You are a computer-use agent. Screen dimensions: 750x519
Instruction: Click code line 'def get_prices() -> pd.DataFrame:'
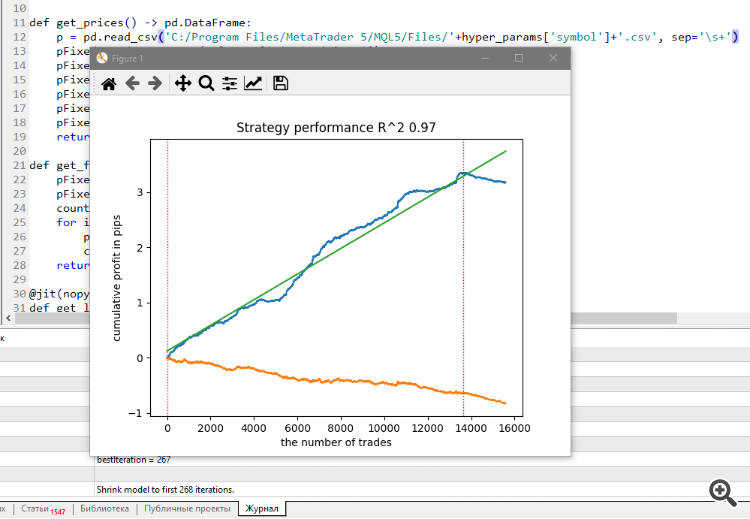(140, 22)
